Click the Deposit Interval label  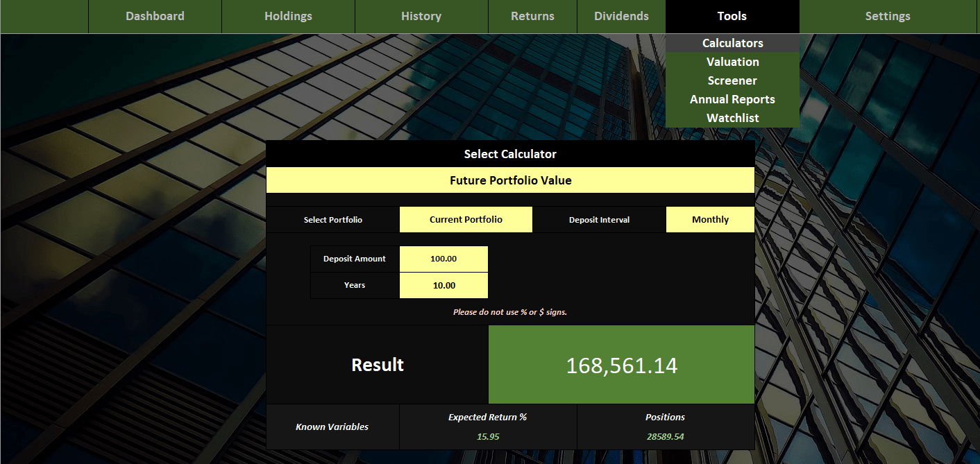599,220
